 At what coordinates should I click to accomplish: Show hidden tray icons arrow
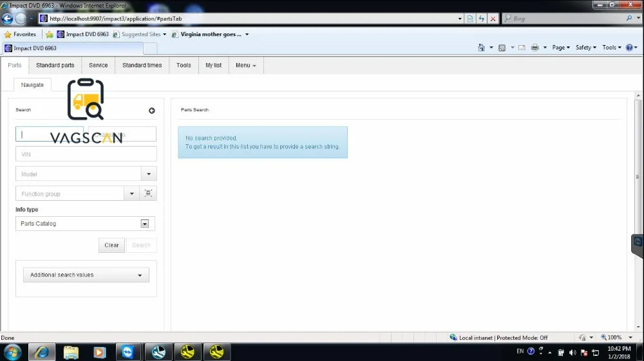(550, 353)
